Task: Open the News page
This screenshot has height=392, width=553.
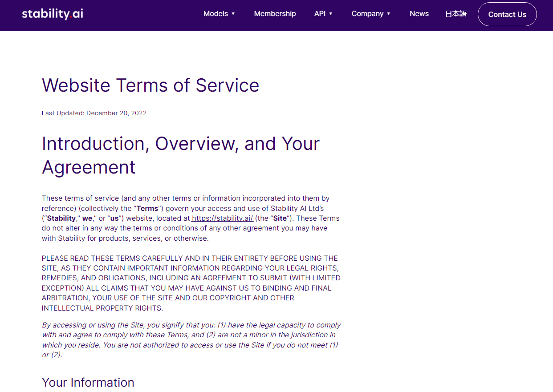Action: pyautogui.click(x=419, y=14)
